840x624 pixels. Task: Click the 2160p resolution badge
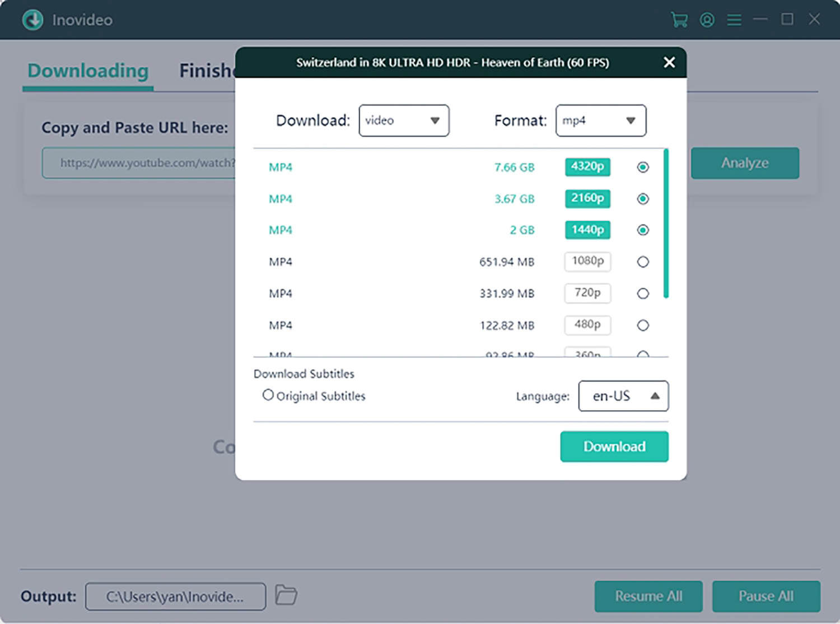pos(587,198)
